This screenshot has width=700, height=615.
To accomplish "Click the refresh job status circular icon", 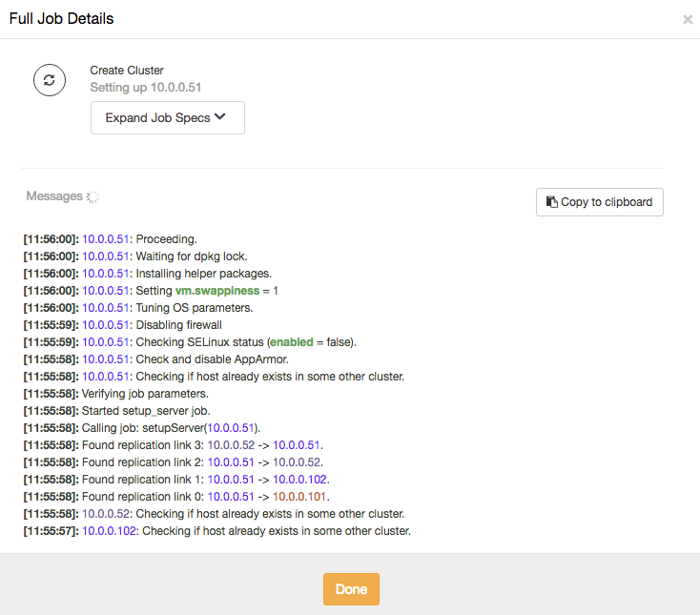I will pyautogui.click(x=50, y=80).
